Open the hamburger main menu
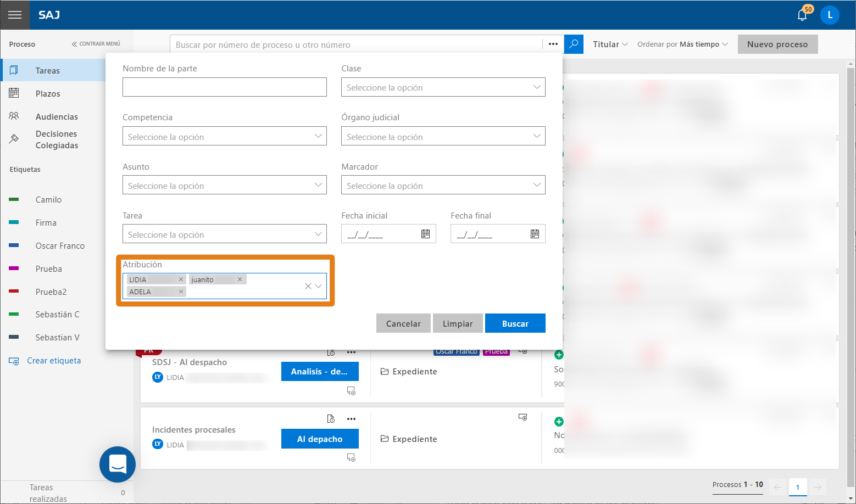The height and width of the screenshot is (504, 856). click(15, 15)
